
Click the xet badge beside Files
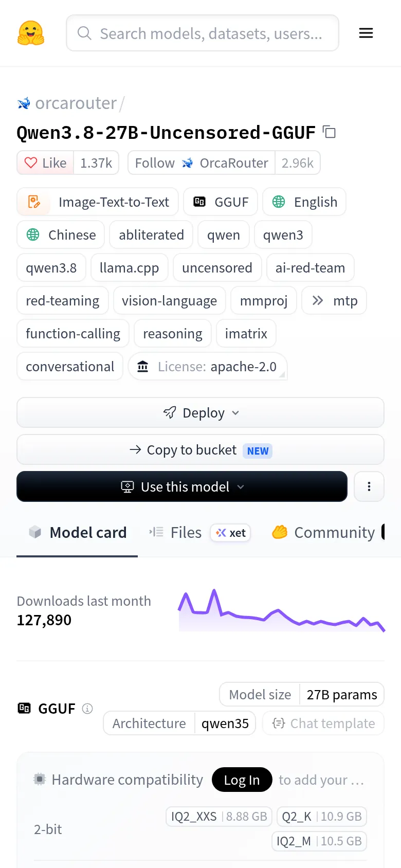[x=230, y=533]
